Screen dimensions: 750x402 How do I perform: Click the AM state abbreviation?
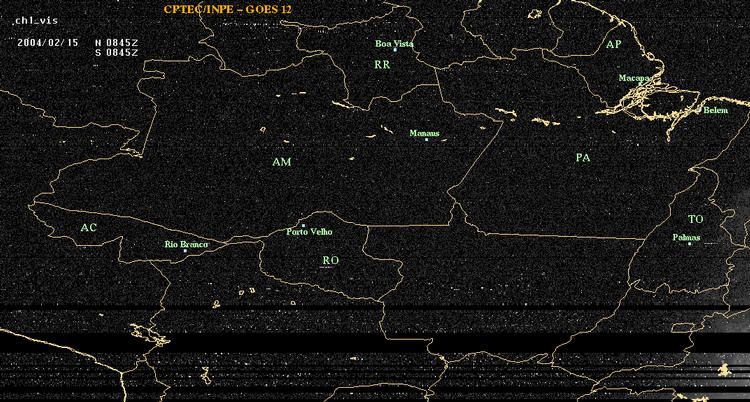[x=282, y=162]
